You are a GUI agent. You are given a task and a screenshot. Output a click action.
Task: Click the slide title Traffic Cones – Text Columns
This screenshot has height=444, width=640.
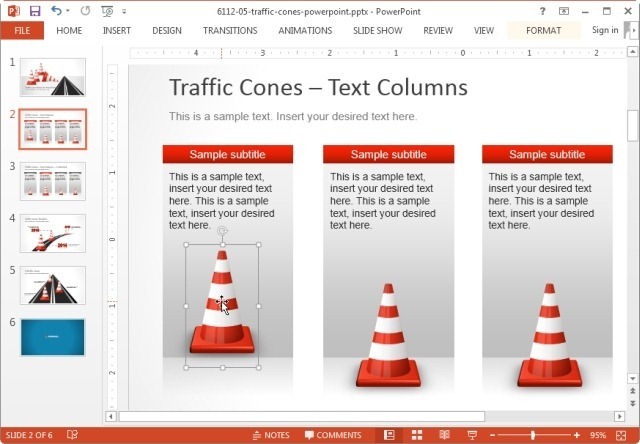coord(318,87)
